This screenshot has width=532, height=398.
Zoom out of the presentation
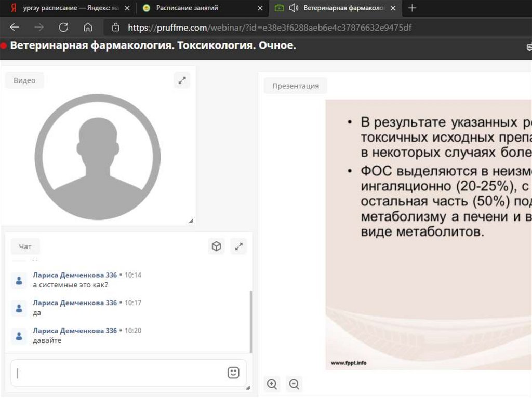pyautogui.click(x=294, y=384)
